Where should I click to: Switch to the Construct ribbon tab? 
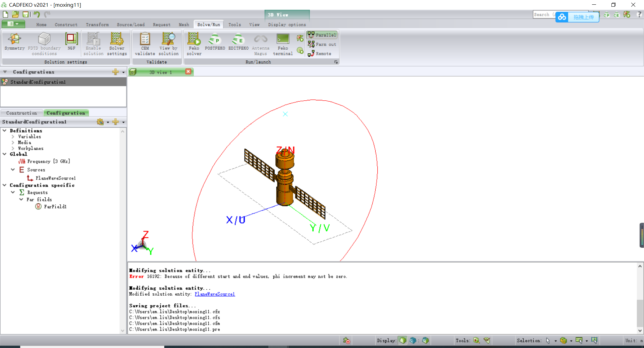click(66, 24)
